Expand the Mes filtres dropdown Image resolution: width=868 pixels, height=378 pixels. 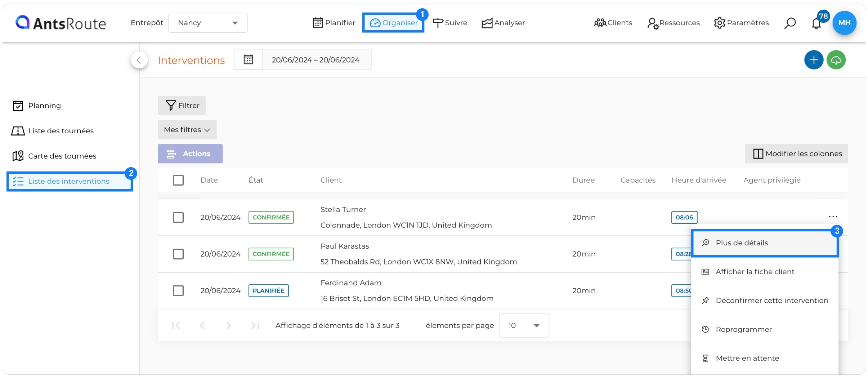coord(187,130)
